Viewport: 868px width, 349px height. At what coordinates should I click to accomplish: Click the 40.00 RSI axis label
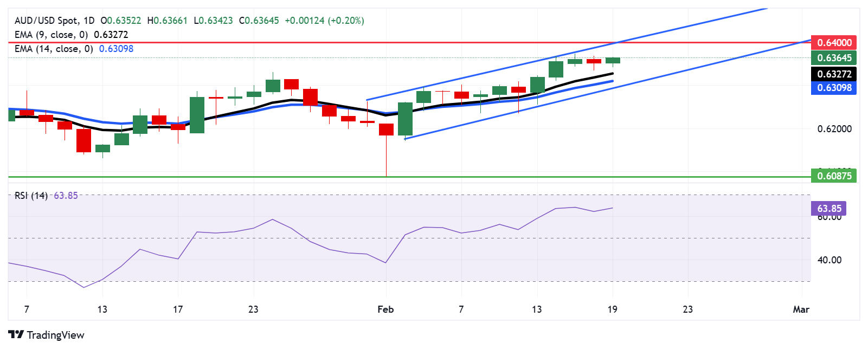click(830, 260)
